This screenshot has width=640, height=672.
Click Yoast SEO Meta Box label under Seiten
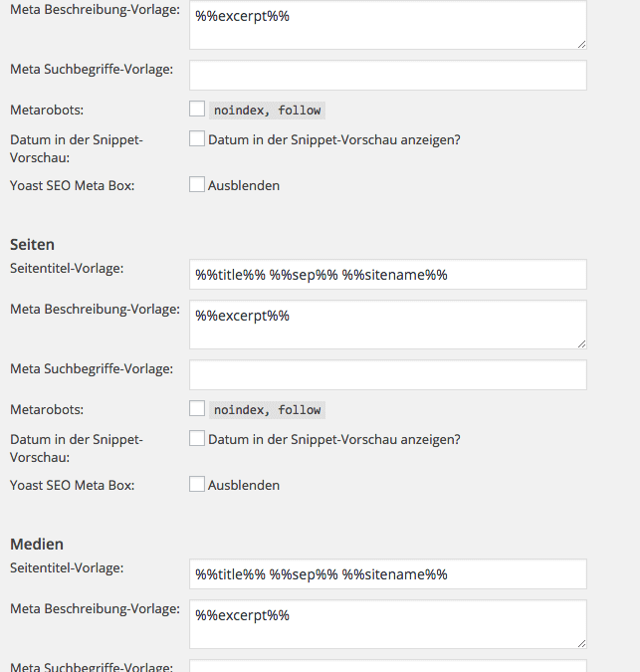point(72,485)
